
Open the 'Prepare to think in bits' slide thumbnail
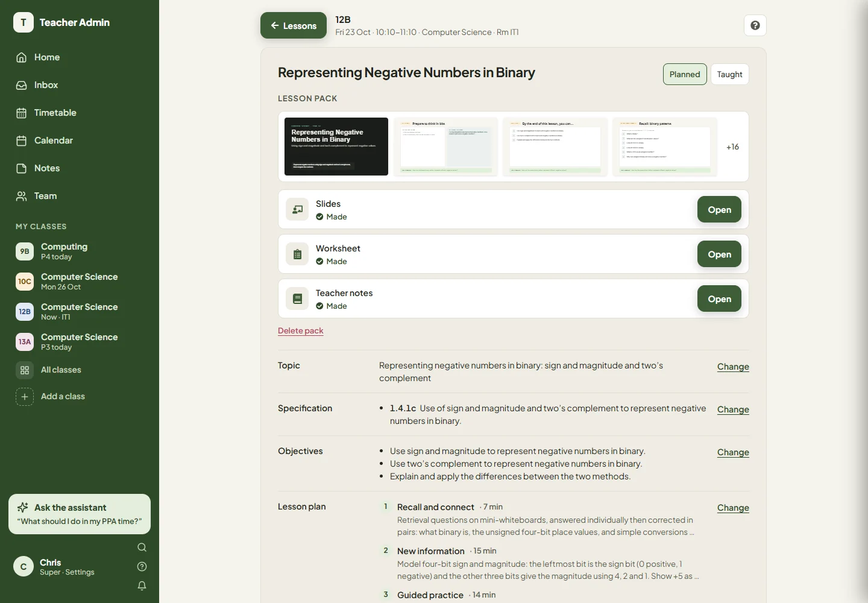click(x=446, y=147)
